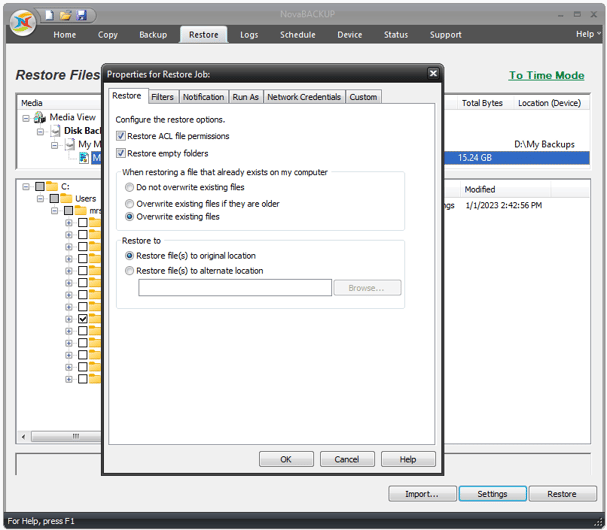Collapse the Users folder tree node
Screen dimensions: 607x530
click(40, 199)
